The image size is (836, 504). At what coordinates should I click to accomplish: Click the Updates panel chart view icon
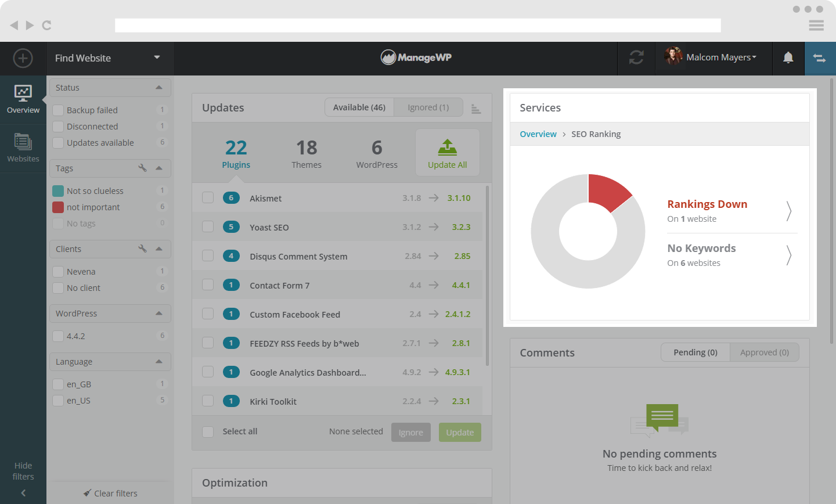(475, 109)
